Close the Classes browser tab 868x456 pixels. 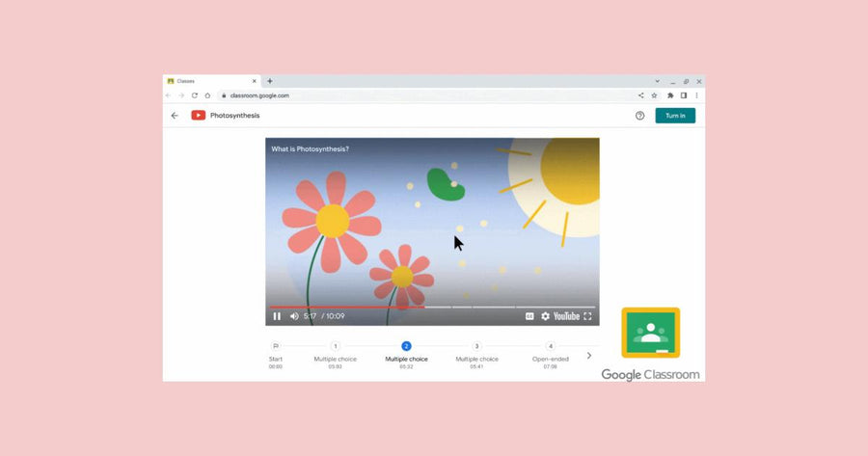(254, 81)
